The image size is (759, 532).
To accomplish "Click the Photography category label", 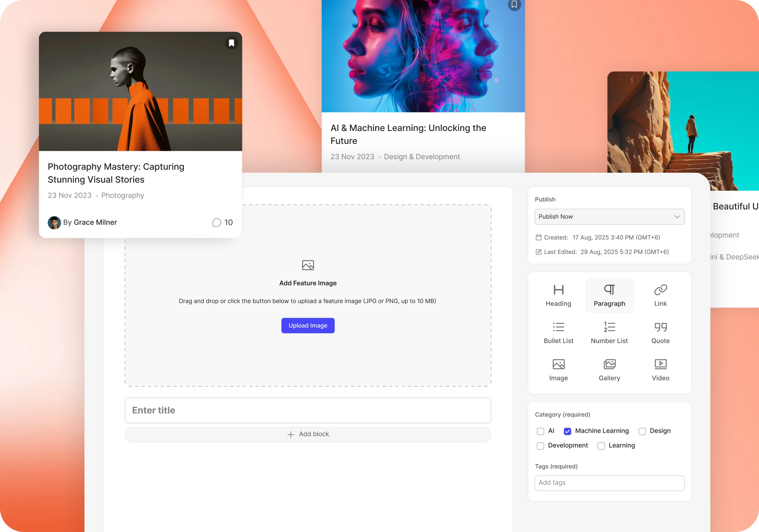I will pyautogui.click(x=123, y=195).
